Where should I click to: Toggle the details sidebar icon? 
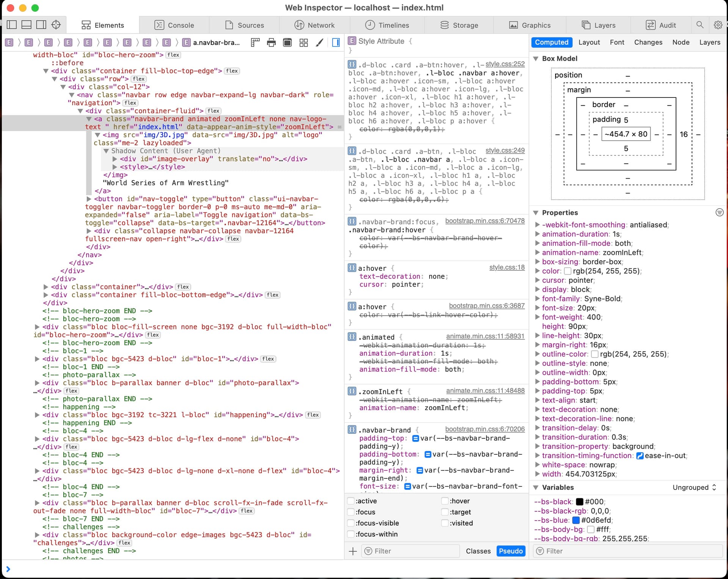pos(336,42)
